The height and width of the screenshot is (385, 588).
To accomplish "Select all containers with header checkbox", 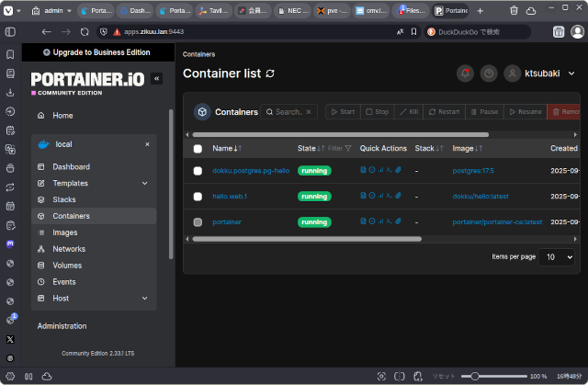I will click(198, 149).
